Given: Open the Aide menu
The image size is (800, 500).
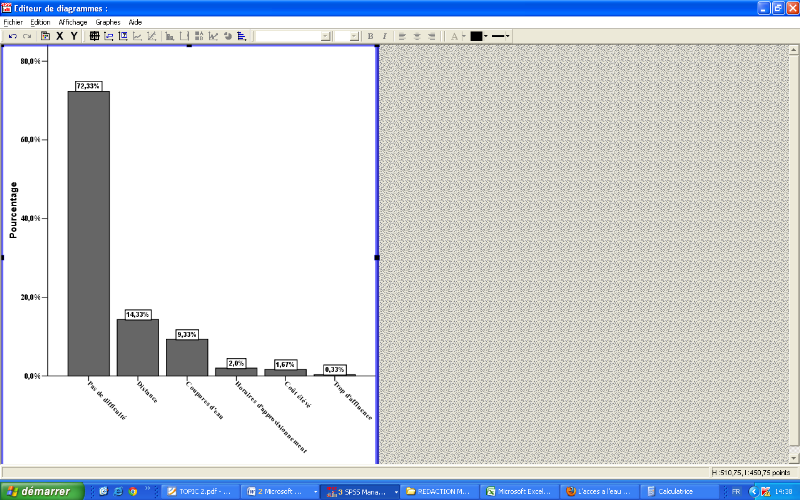Looking at the screenshot, I should point(135,22).
